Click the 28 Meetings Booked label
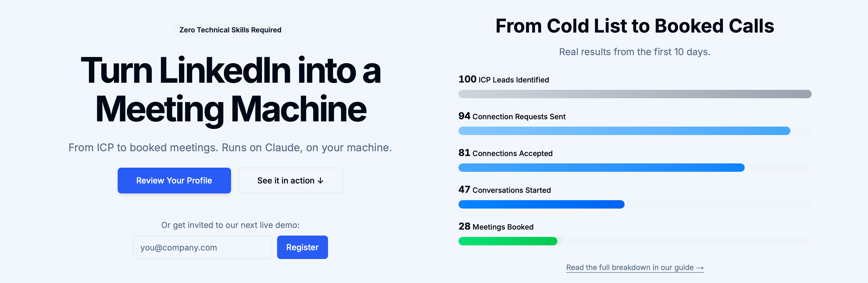Image resolution: width=868 pixels, height=283 pixels. (x=496, y=227)
